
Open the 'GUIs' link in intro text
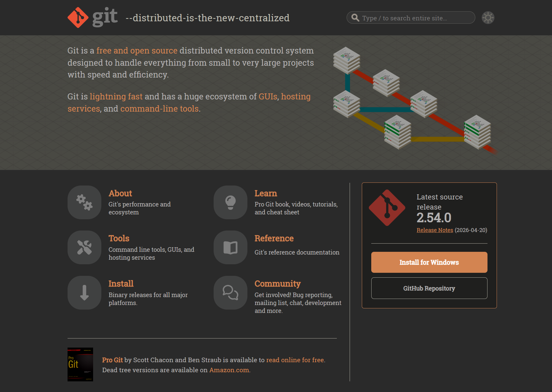[268, 96]
